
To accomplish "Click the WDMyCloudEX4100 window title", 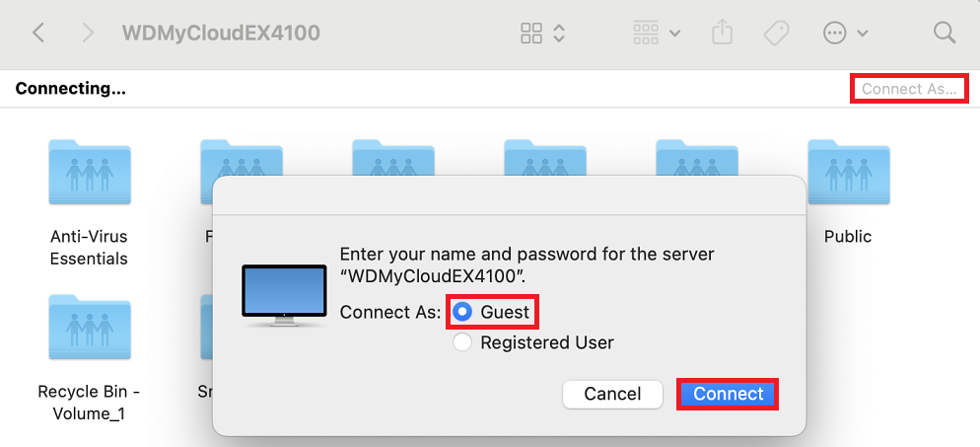I will tap(221, 34).
